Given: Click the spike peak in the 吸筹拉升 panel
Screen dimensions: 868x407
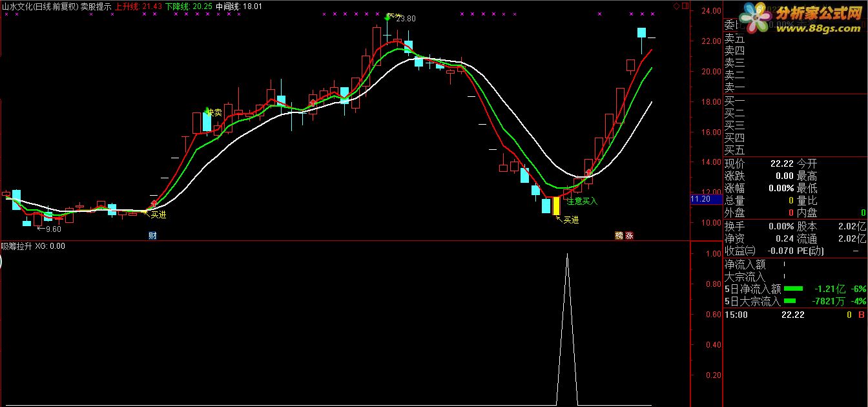Looking at the screenshot, I should [567, 255].
